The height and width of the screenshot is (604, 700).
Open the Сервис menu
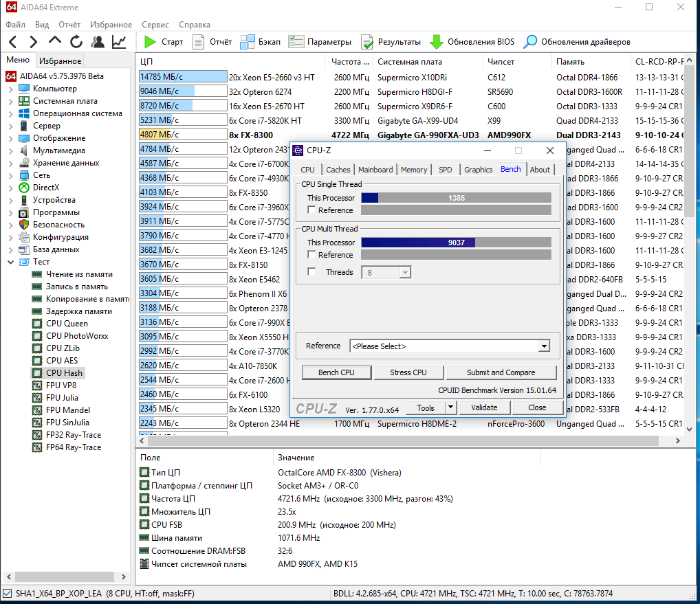(155, 25)
